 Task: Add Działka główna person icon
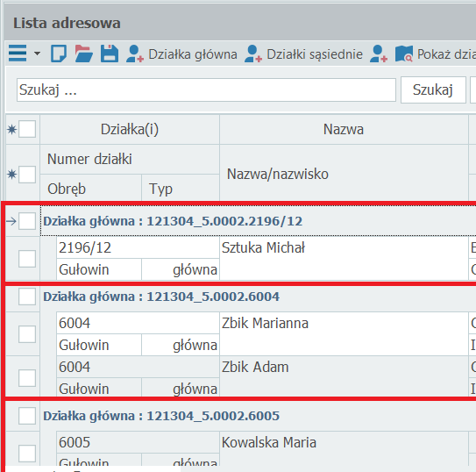[x=134, y=54]
